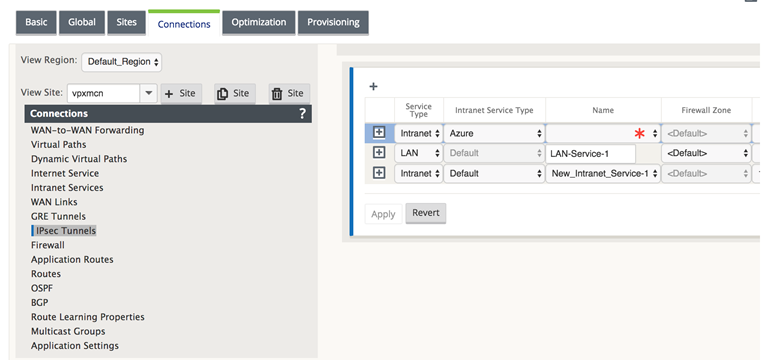Click the LAN-Service-1 name field

(591, 154)
